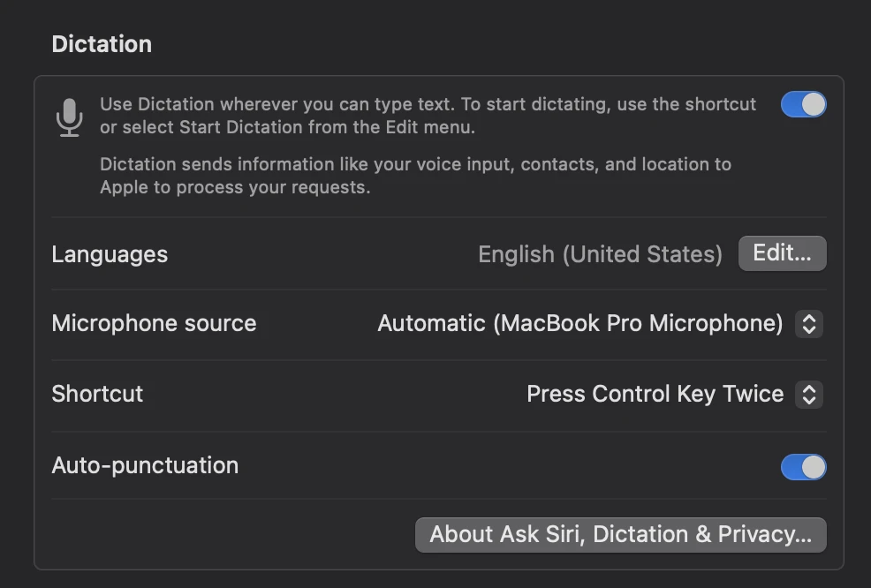Viewport: 871px width, 588px height.
Task: Click the Languages row label
Action: (x=110, y=254)
